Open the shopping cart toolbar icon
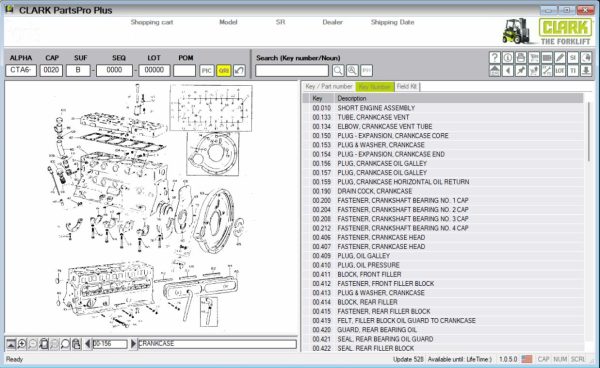Screen dimensions: 600x368 533,57
